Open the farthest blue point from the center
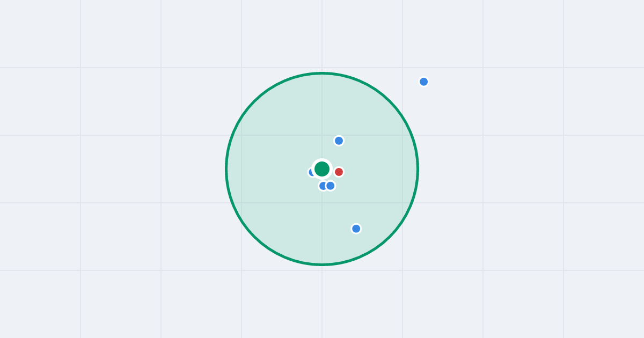This screenshot has width=644, height=338. point(423,82)
